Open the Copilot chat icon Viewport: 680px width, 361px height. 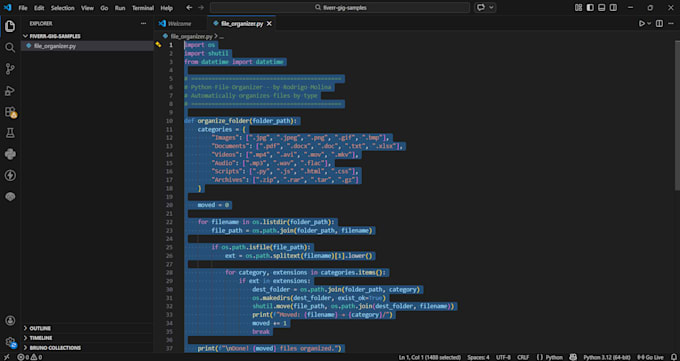pyautogui.click(x=481, y=7)
